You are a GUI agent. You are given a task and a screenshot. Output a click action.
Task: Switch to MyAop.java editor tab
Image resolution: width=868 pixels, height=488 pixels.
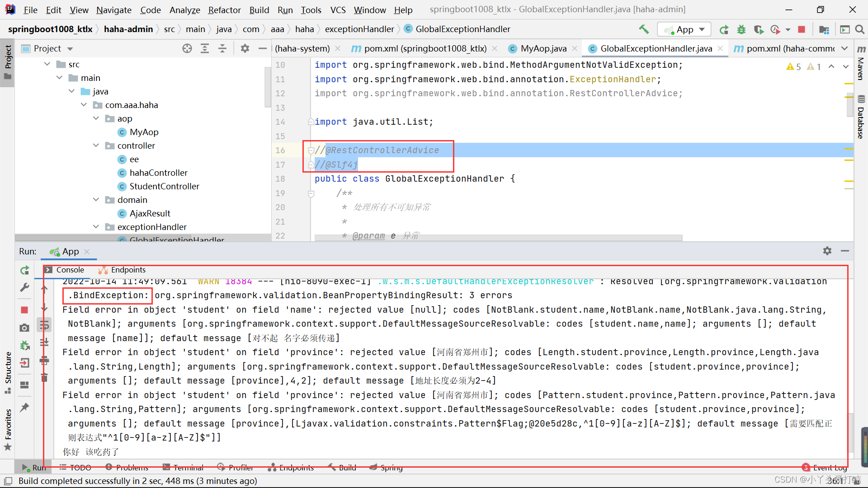pos(543,48)
